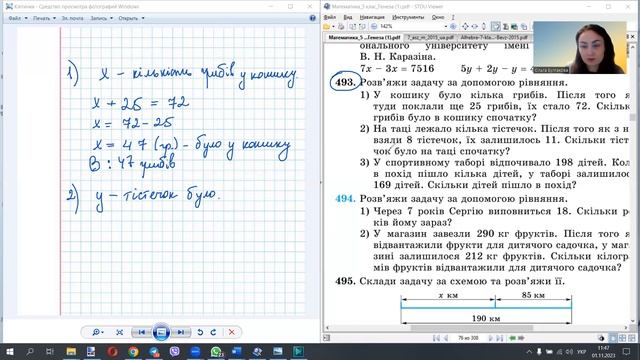This screenshot has height=360, width=640.
Task: Click the STDU horizontal scrollbar thumb
Action: coord(471,328)
